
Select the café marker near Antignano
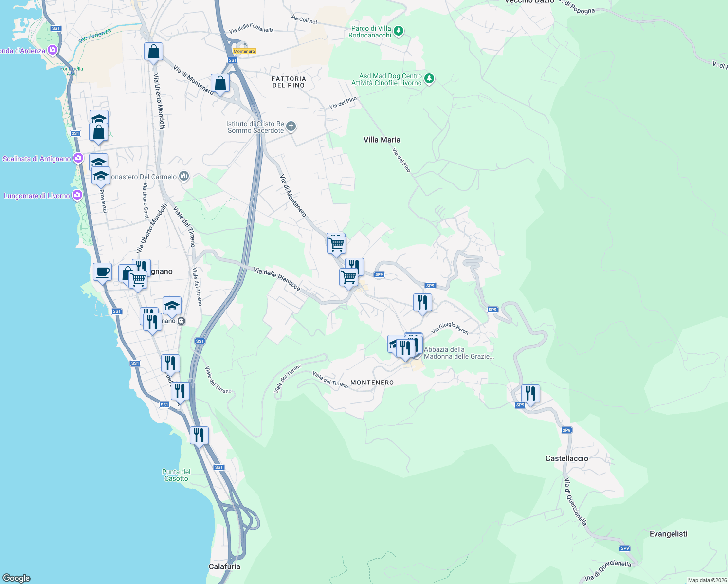click(102, 272)
